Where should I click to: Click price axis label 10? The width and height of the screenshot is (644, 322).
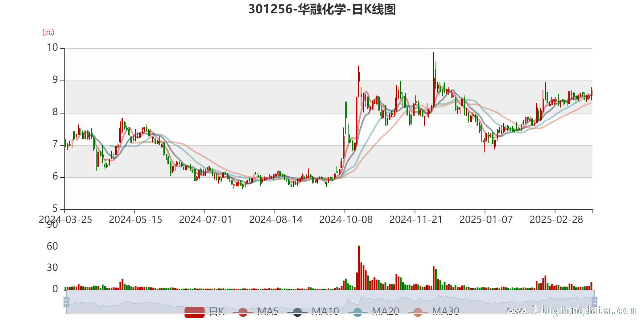(52, 48)
